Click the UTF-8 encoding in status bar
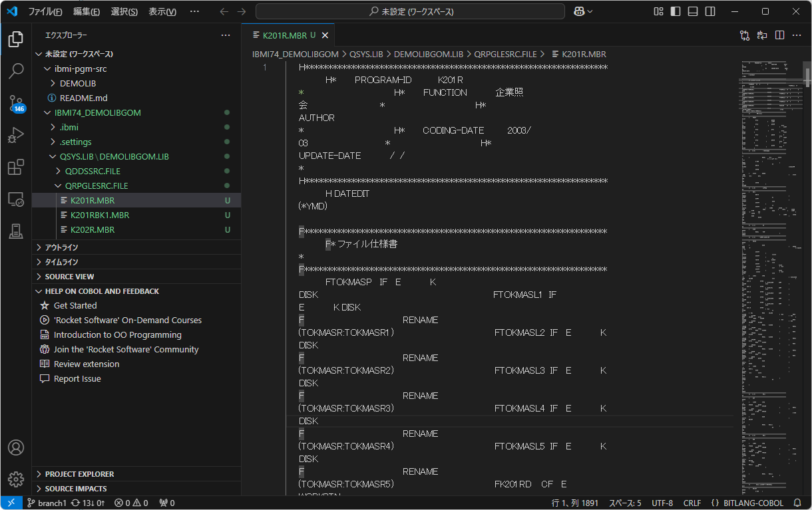Screen dimensions: 812x510 pos(662,503)
